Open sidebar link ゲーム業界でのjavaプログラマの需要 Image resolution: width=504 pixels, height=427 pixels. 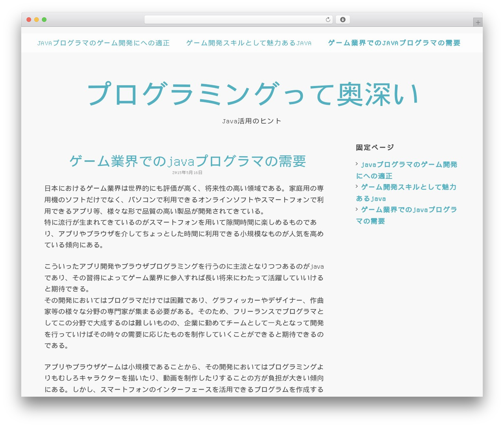[407, 215]
